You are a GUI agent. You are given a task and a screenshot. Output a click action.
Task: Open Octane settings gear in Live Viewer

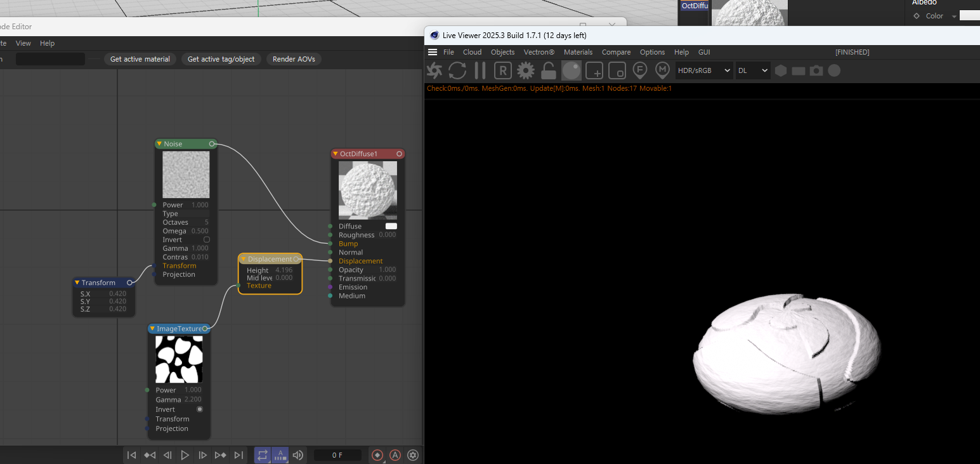[x=526, y=70]
